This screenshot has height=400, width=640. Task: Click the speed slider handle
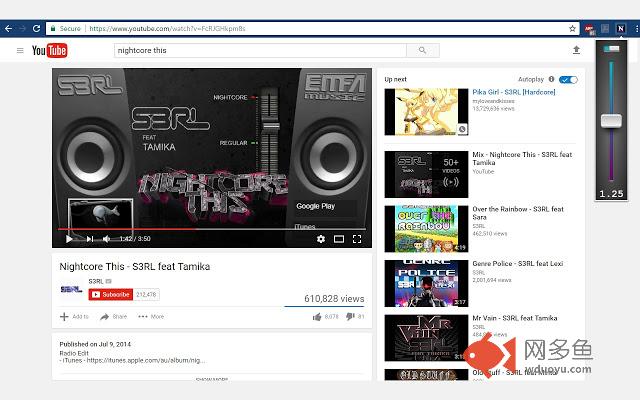611,121
